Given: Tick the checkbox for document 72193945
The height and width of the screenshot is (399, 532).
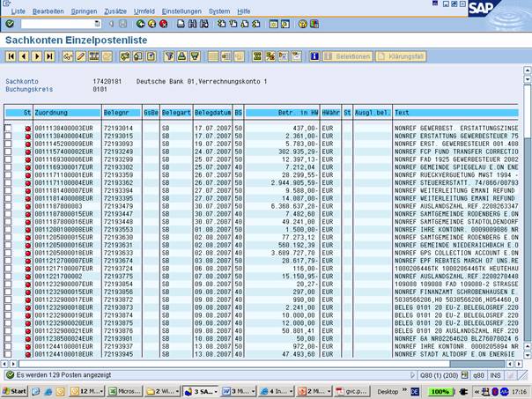Looking at the screenshot, I should coord(8,354).
